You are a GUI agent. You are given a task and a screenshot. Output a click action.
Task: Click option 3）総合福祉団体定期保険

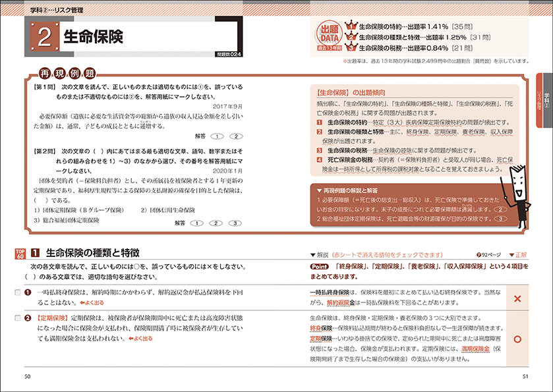click(x=67, y=220)
